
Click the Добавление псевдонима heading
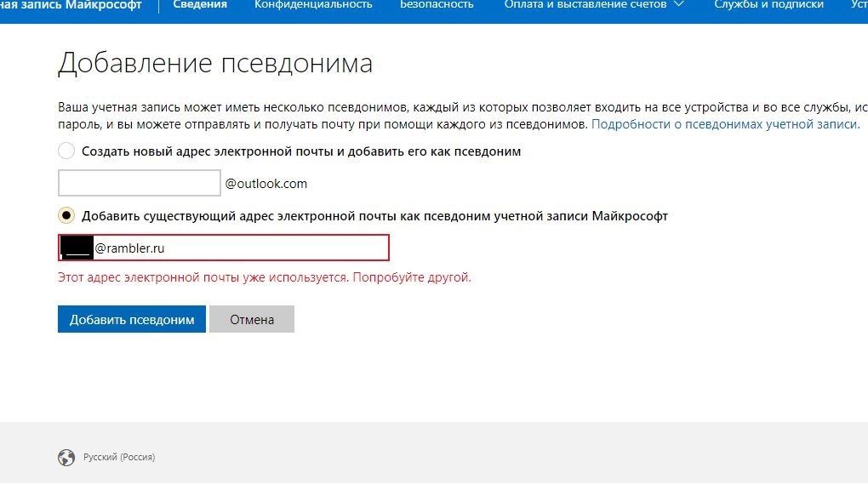(215, 63)
